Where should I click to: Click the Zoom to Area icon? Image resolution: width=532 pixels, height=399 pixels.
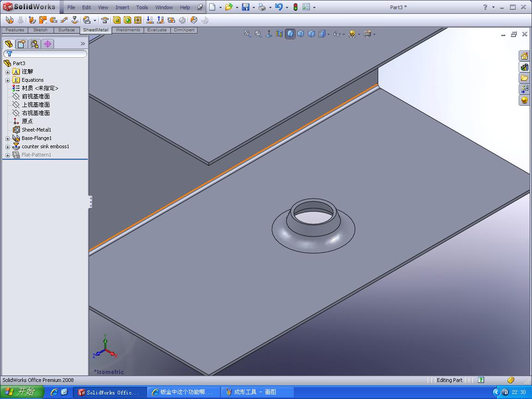(x=258, y=34)
